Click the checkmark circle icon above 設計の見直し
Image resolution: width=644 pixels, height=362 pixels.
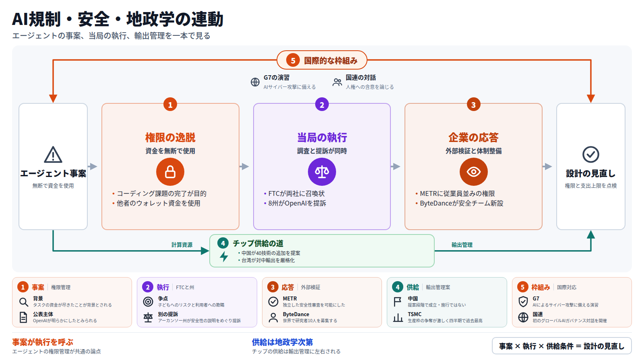coord(591,154)
